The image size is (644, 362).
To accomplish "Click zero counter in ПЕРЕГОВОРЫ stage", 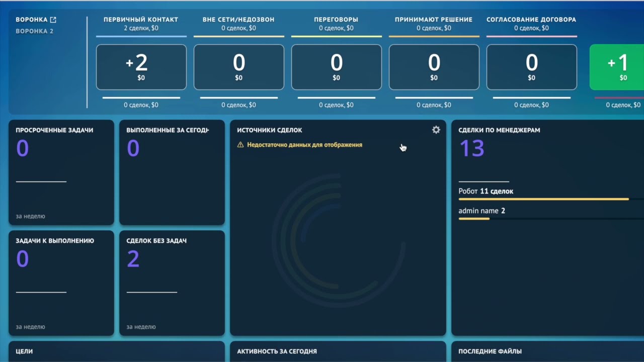I will click(336, 63).
